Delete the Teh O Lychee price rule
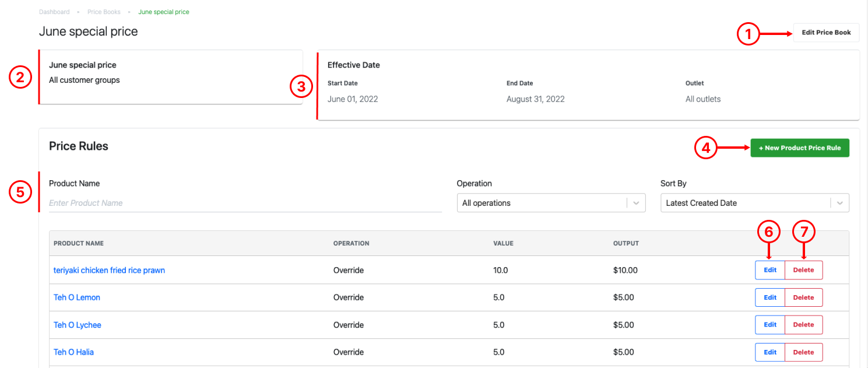The width and height of the screenshot is (868, 368). (804, 325)
